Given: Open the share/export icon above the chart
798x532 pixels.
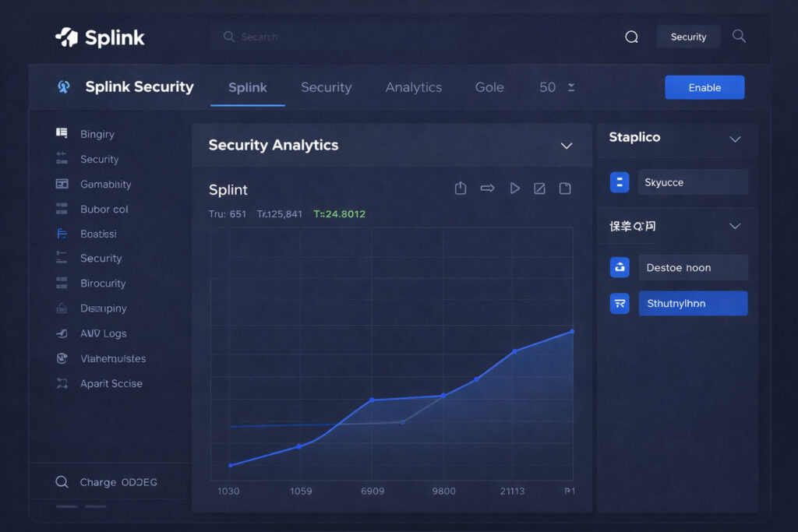Looking at the screenshot, I should pyautogui.click(x=460, y=188).
